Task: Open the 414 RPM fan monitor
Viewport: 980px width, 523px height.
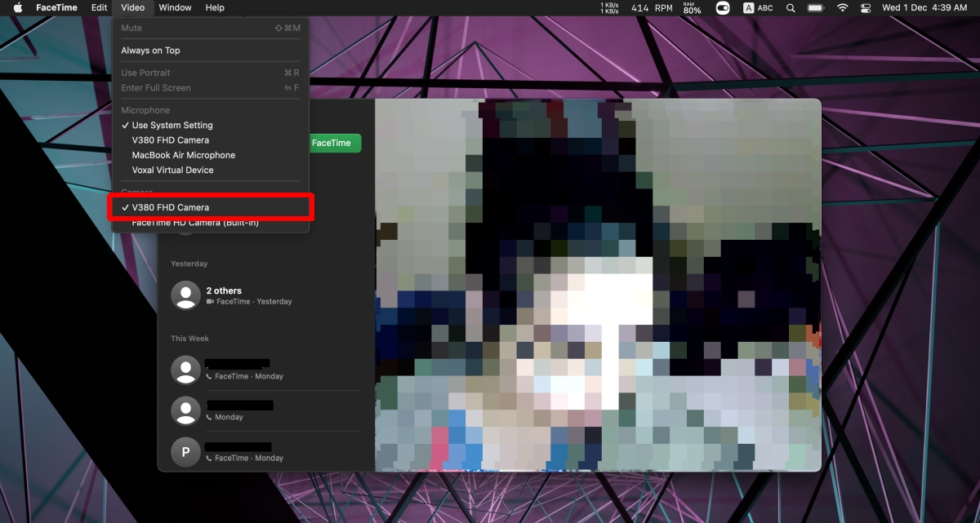Action: (x=652, y=8)
